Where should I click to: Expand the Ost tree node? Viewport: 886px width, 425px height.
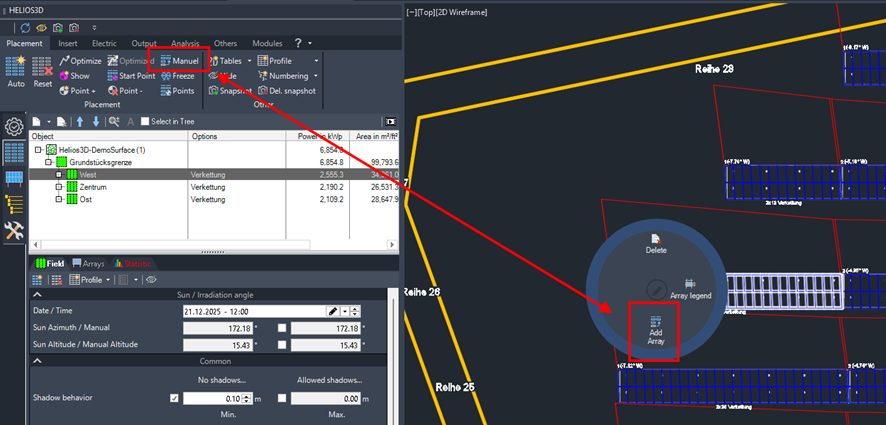(59, 200)
